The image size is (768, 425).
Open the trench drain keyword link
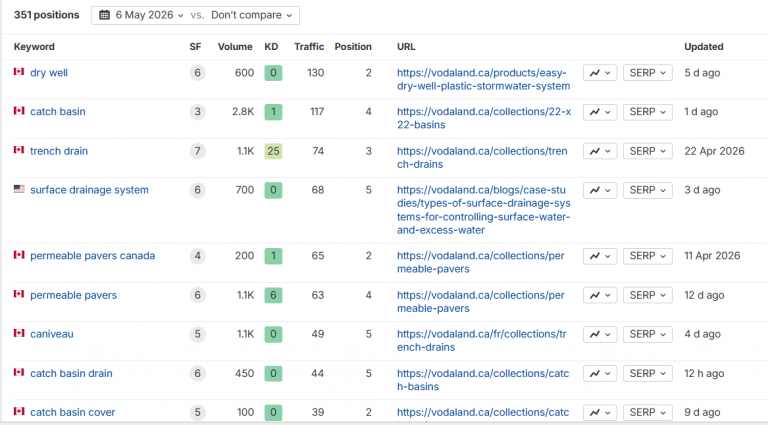pyautogui.click(x=59, y=151)
